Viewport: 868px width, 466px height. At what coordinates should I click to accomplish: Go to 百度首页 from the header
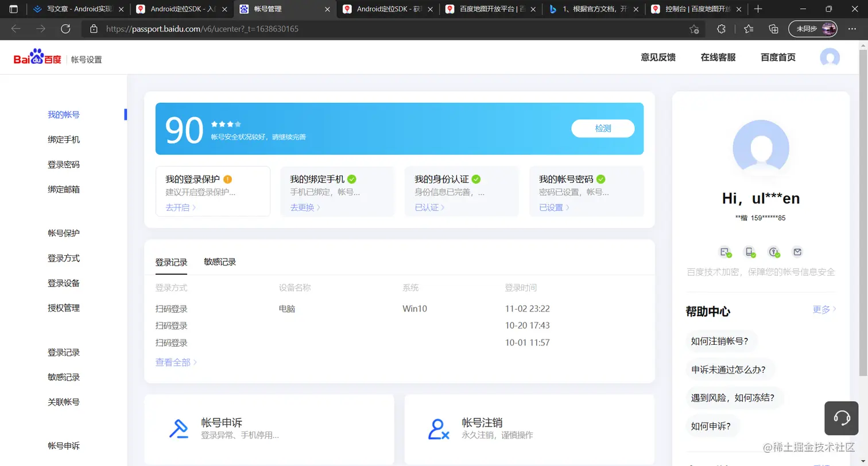coord(778,57)
